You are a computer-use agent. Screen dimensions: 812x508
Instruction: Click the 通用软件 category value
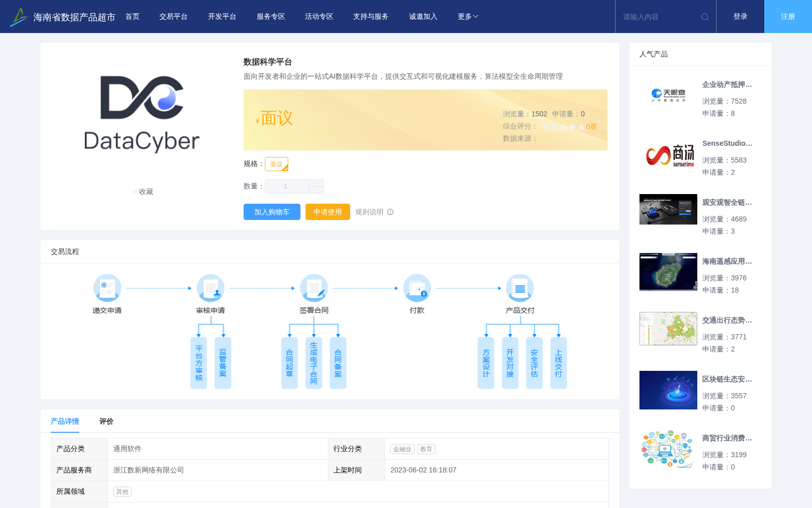pos(127,449)
